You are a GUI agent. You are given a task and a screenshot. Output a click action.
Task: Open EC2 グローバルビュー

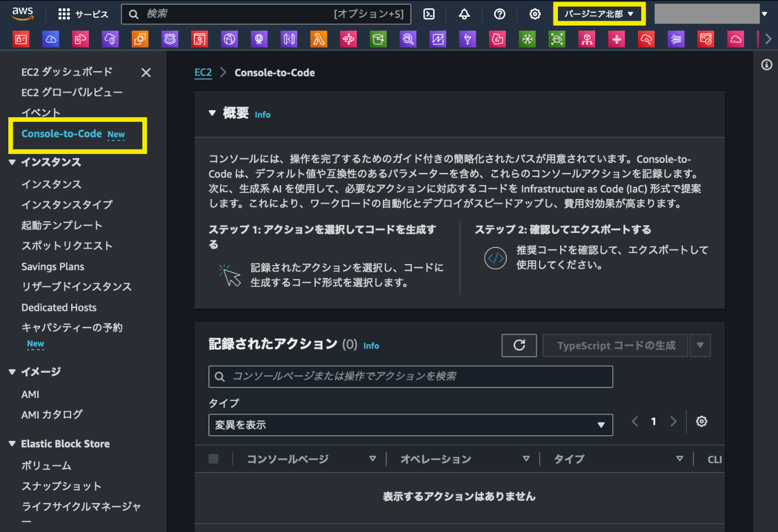(72, 92)
